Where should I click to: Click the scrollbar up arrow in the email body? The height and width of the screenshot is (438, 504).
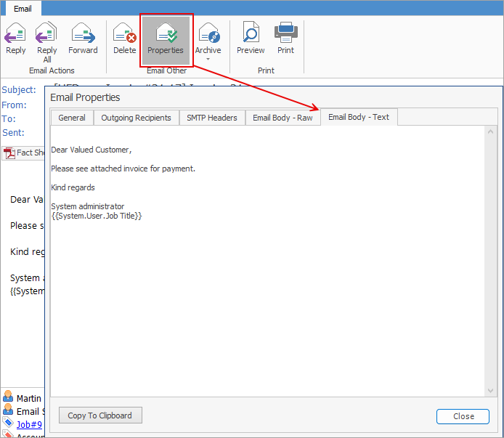(490, 131)
